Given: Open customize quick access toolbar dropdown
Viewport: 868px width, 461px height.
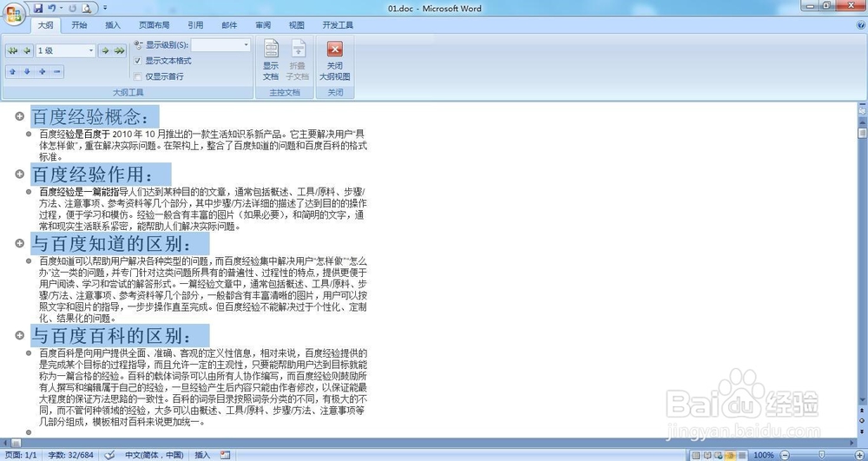Looking at the screenshot, I should [x=105, y=9].
